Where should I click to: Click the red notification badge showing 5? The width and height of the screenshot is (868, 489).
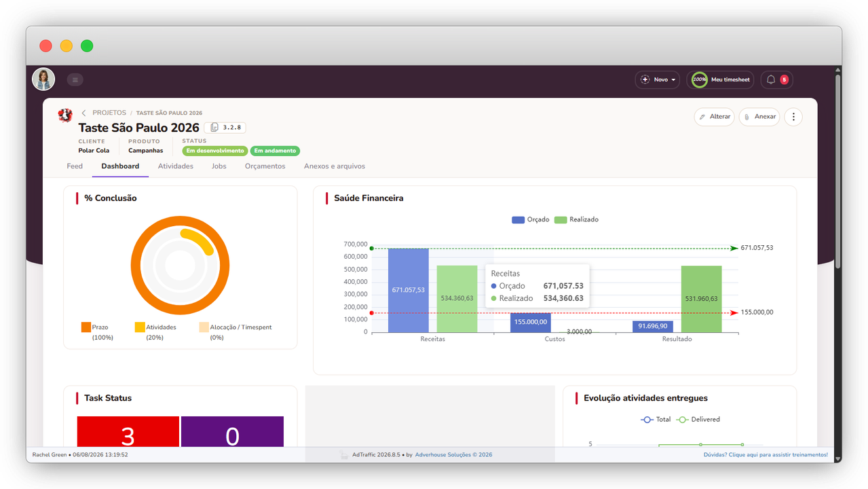[x=784, y=79]
